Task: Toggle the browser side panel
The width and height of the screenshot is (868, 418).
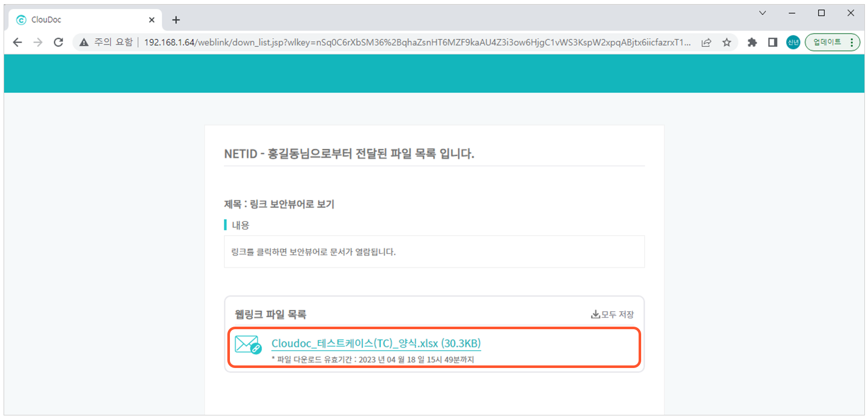Action: coord(772,42)
